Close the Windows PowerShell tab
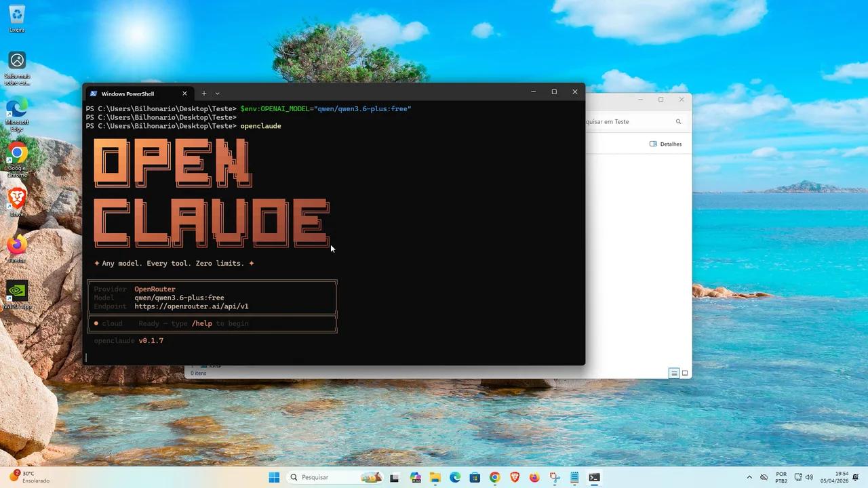868x488 pixels. (x=184, y=94)
